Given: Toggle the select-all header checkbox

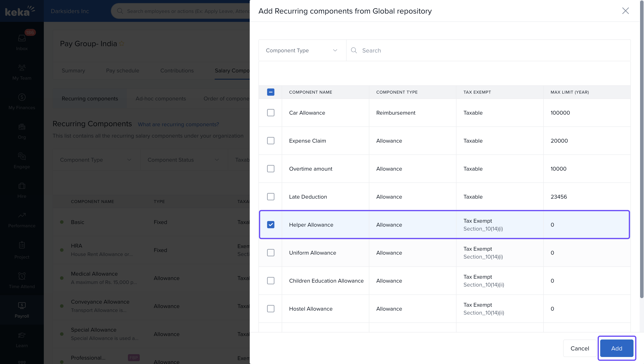Looking at the screenshot, I should pos(271,92).
